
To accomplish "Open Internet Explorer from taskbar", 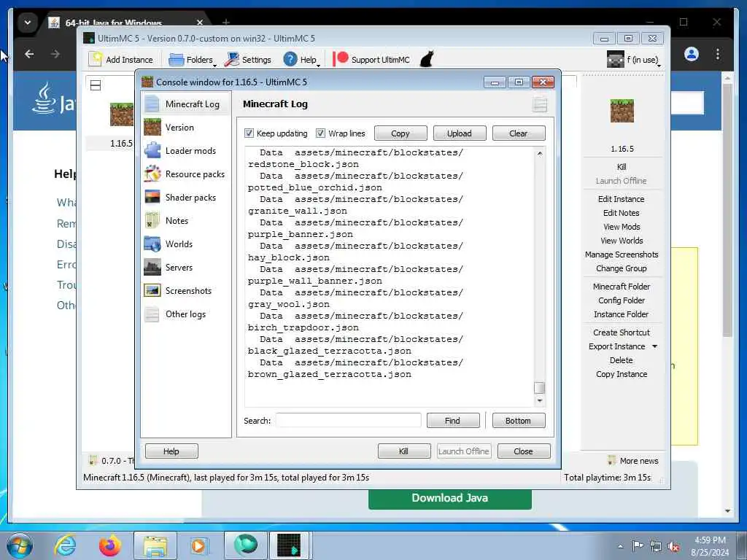I will pyautogui.click(x=65, y=545).
